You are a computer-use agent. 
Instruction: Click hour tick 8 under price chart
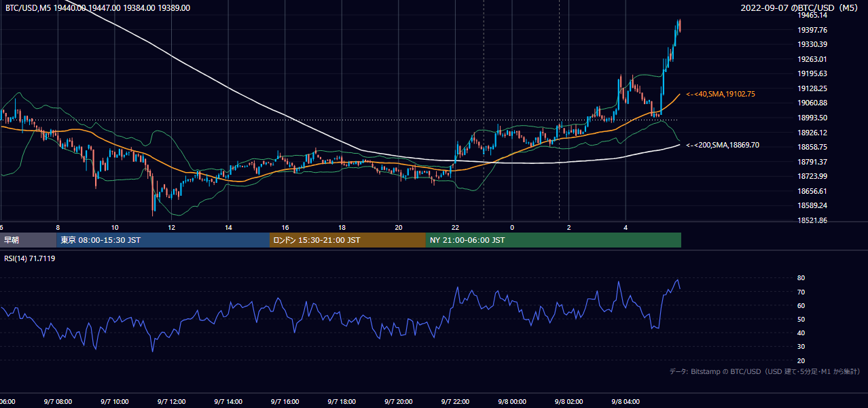click(58, 227)
